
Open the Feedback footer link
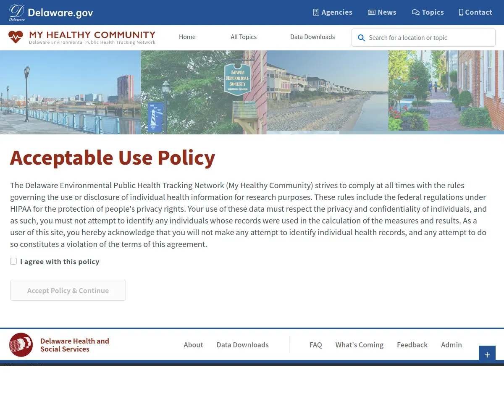[x=412, y=345]
